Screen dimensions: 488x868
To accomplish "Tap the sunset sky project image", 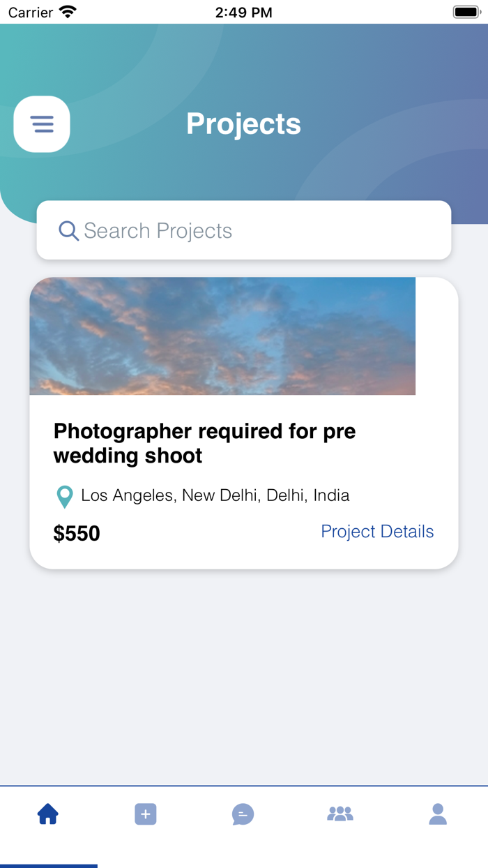I will click(222, 336).
